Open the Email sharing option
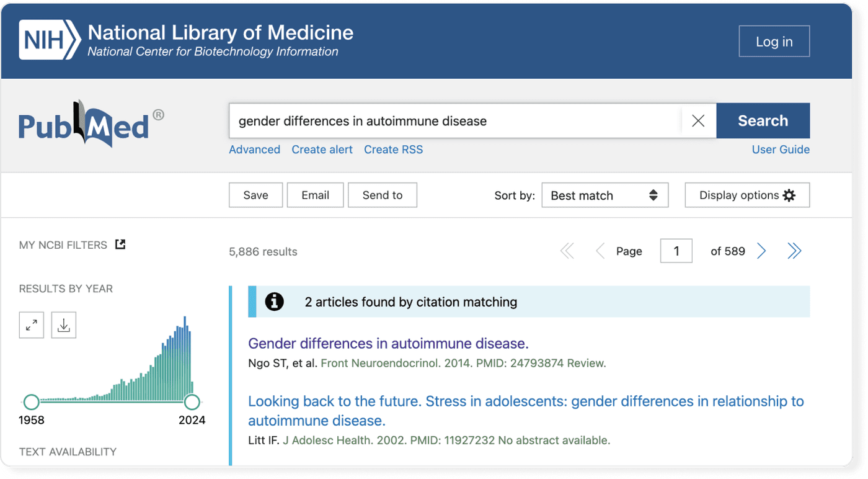 coord(315,195)
